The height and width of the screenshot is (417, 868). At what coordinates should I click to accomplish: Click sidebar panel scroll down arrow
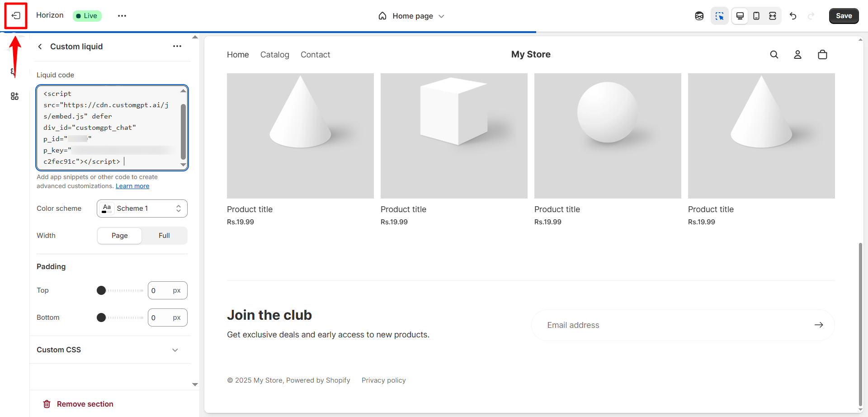[195, 384]
